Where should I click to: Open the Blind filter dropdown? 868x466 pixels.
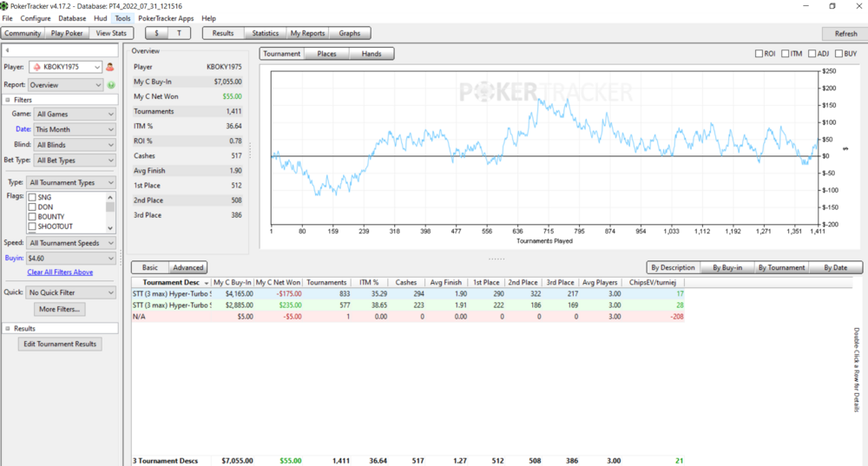[x=74, y=145]
